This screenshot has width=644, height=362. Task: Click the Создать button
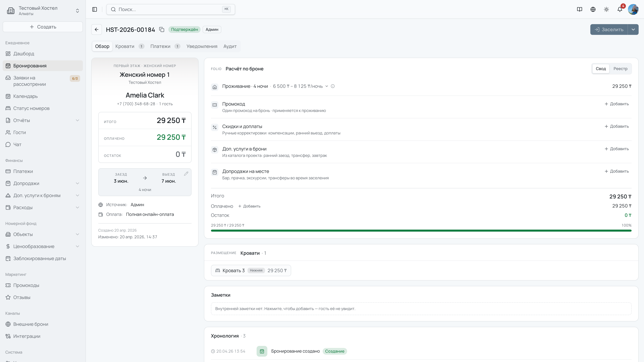tap(43, 27)
